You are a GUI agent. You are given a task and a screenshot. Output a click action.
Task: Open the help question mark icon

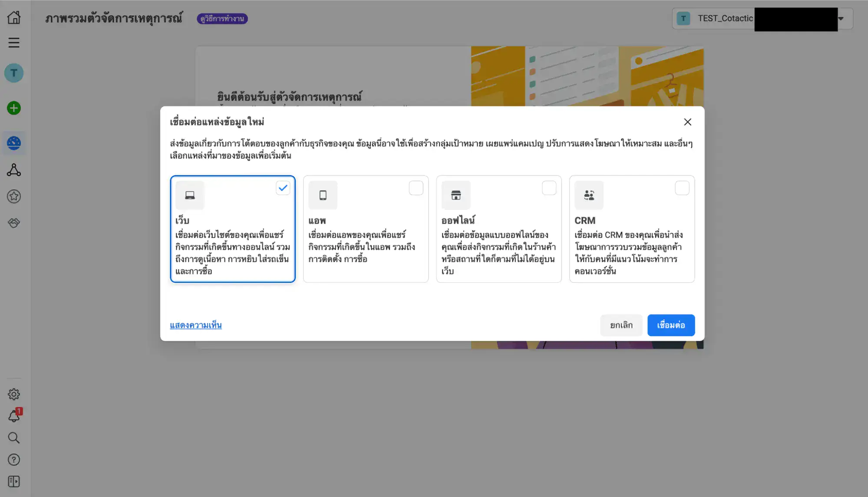(x=14, y=460)
